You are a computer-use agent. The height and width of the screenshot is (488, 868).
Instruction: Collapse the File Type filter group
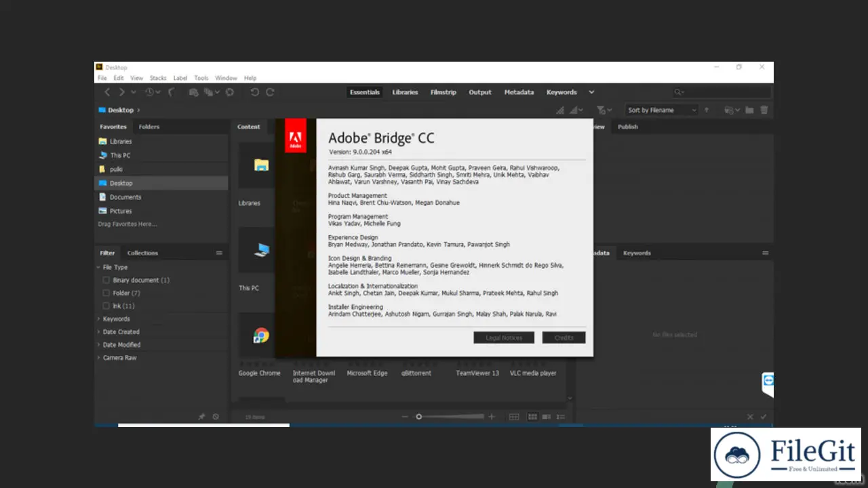point(98,267)
